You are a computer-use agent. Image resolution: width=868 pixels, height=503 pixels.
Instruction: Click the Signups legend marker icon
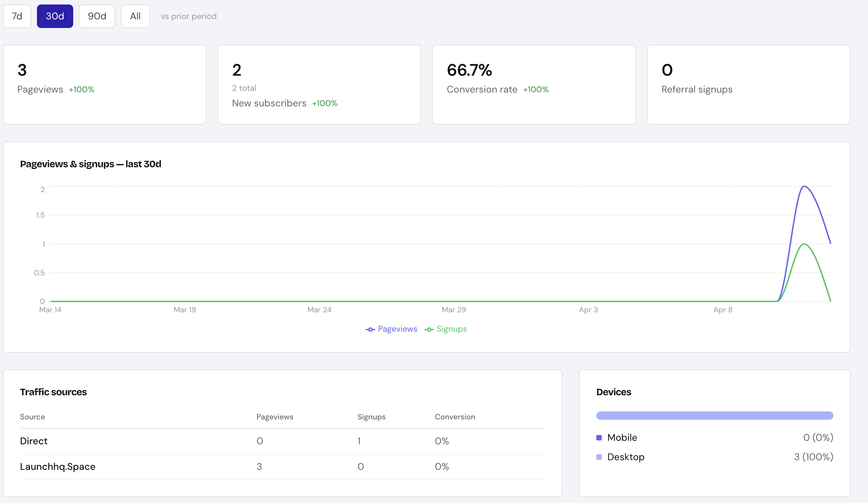pyautogui.click(x=429, y=330)
